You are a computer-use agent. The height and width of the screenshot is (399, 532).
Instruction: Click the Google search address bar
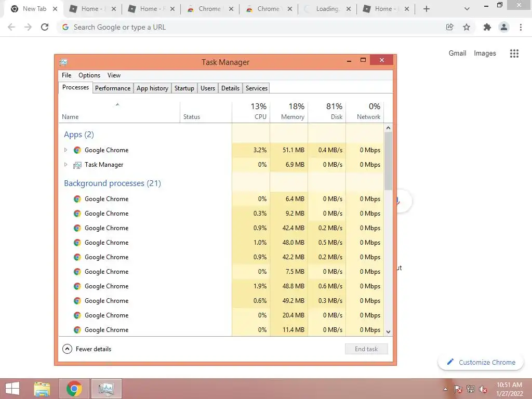[251, 27]
